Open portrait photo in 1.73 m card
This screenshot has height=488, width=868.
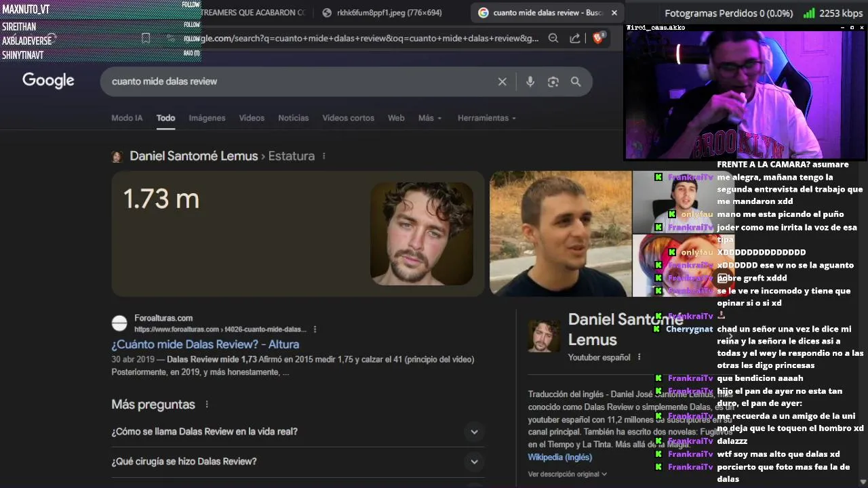click(422, 233)
